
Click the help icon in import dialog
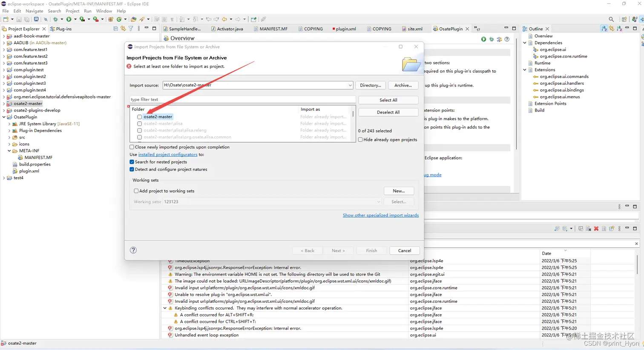(133, 250)
